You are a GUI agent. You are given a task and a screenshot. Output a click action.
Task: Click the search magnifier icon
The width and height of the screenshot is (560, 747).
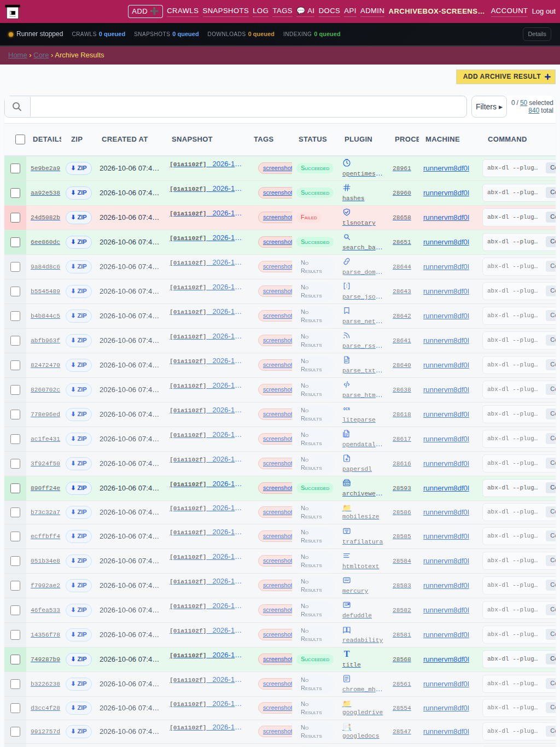pos(17,107)
